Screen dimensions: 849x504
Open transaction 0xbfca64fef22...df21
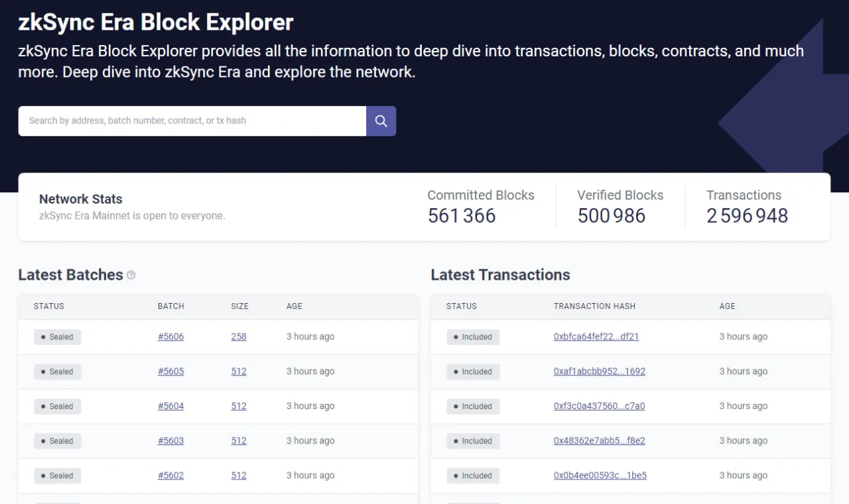596,337
